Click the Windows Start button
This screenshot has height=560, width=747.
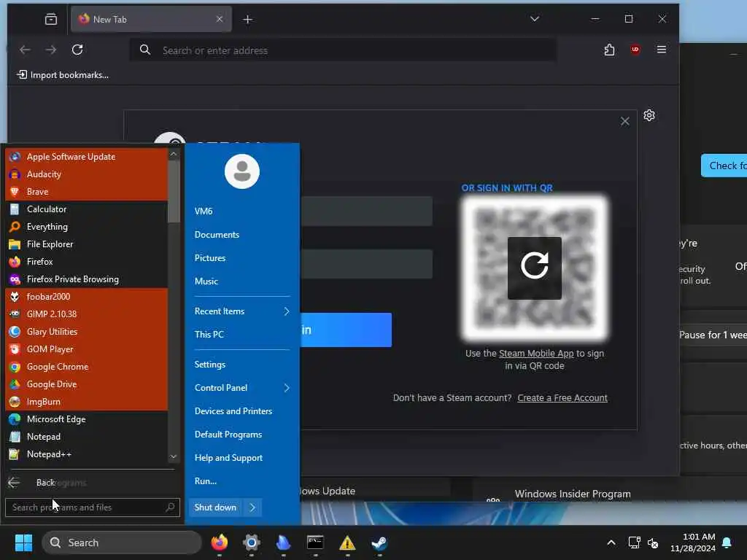(x=23, y=542)
